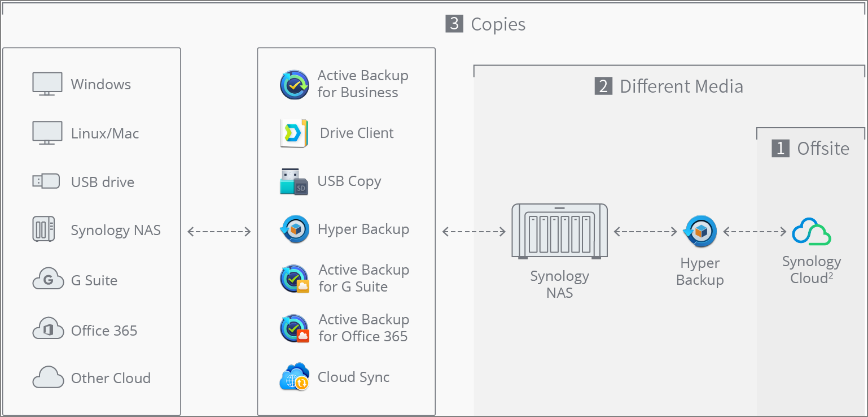
Task: Click the Windows monitor icon
Action: 47,84
